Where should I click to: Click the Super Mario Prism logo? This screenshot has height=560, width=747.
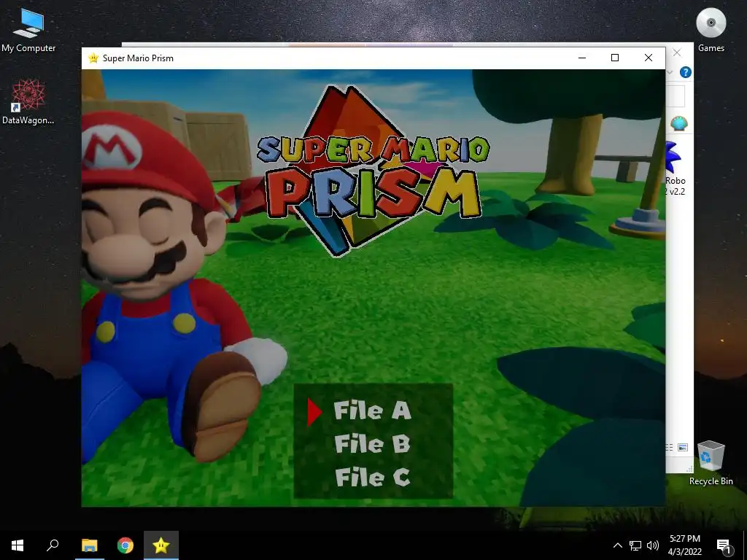click(373, 171)
